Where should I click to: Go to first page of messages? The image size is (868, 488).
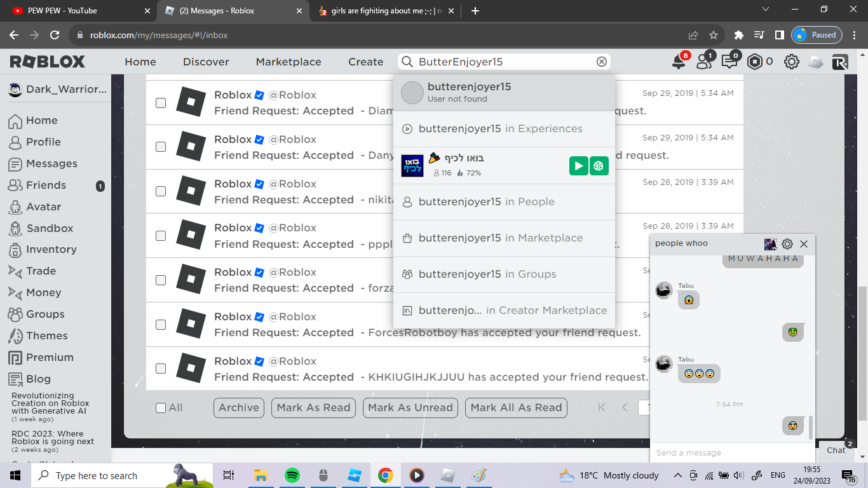pyautogui.click(x=602, y=408)
